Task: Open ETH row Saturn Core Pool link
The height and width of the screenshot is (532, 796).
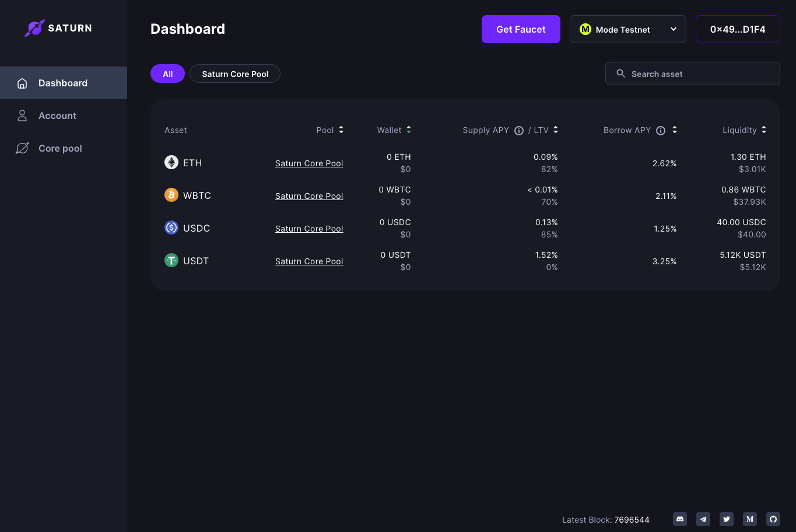Action: (x=309, y=163)
